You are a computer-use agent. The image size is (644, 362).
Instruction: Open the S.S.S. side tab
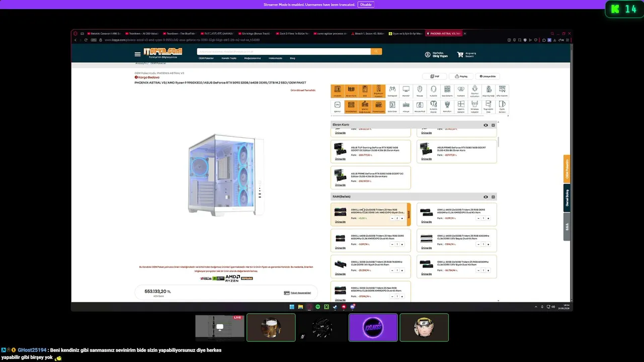(x=567, y=227)
